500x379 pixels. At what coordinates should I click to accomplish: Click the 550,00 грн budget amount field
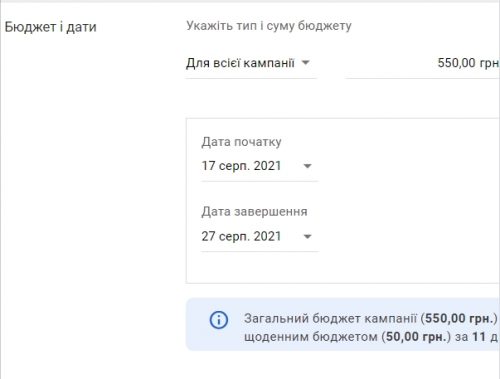[x=423, y=63]
